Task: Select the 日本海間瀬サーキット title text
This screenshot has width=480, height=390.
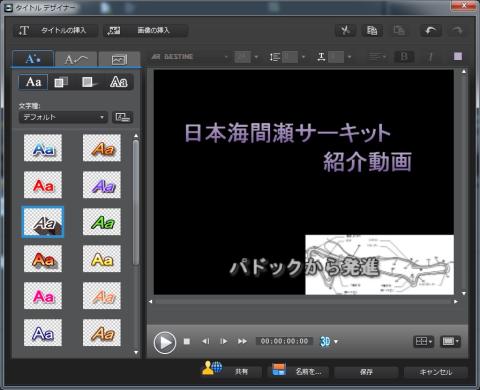Action: [287, 133]
